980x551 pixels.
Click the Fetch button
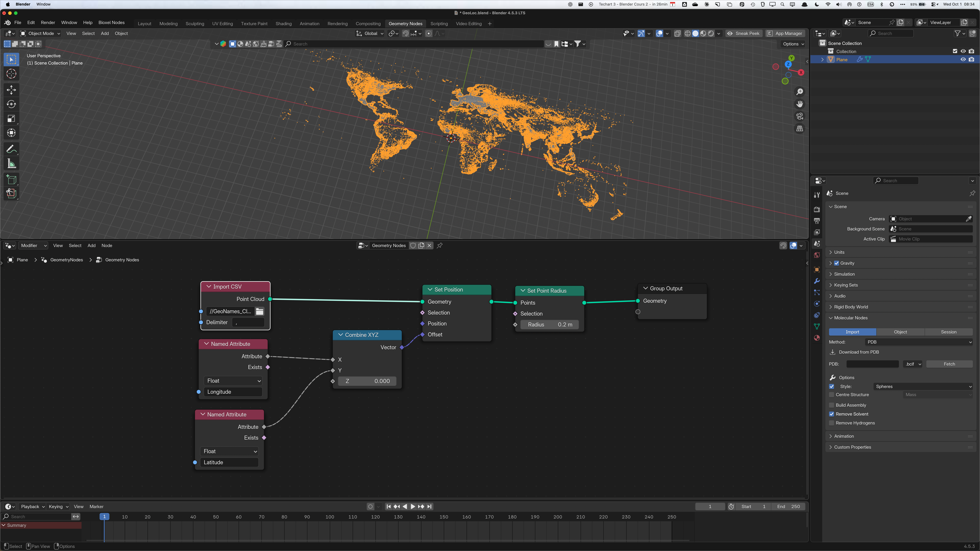pos(950,364)
